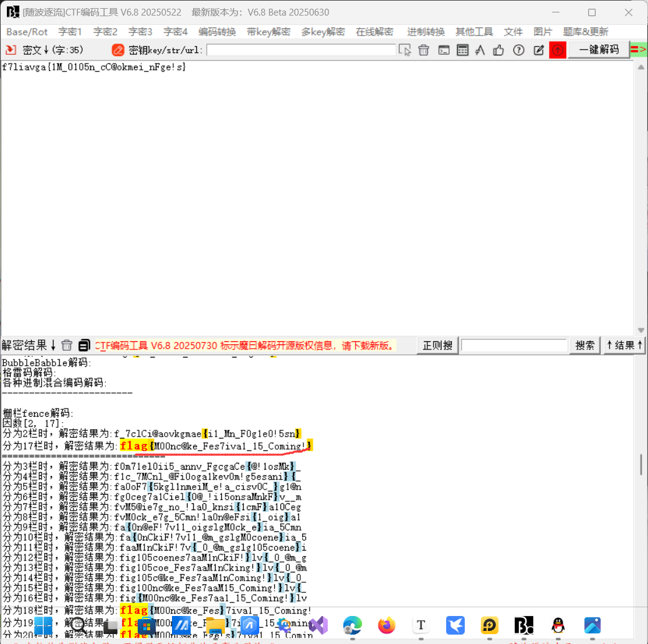Click the font 'A' icon on the toolbar
The width and height of the screenshot is (648, 644).
point(480,50)
